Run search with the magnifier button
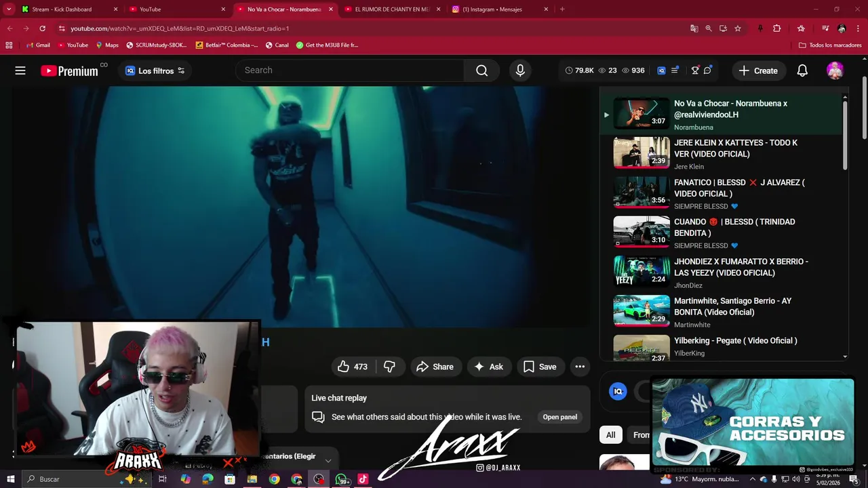The height and width of the screenshot is (488, 868). (481, 70)
